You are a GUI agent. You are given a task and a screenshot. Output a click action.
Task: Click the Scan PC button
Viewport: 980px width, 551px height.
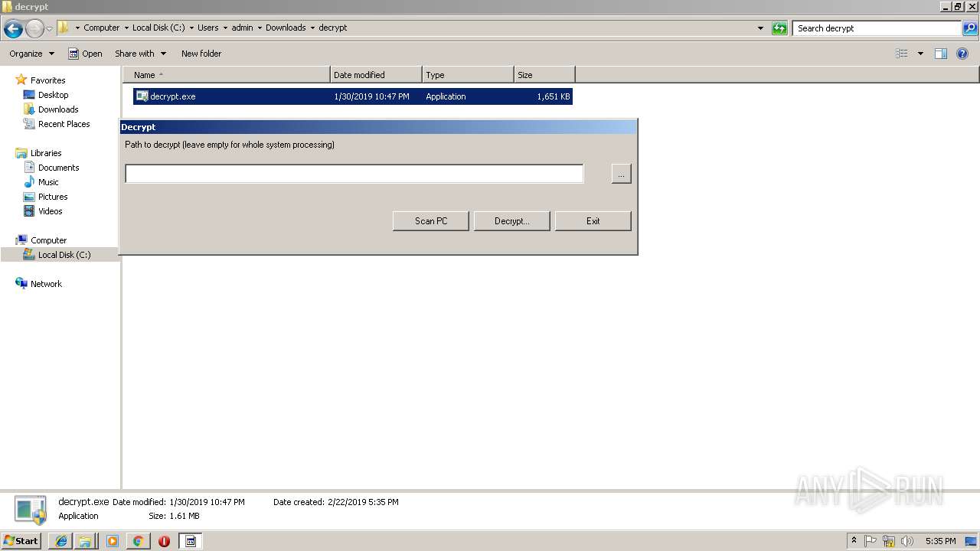[431, 221]
